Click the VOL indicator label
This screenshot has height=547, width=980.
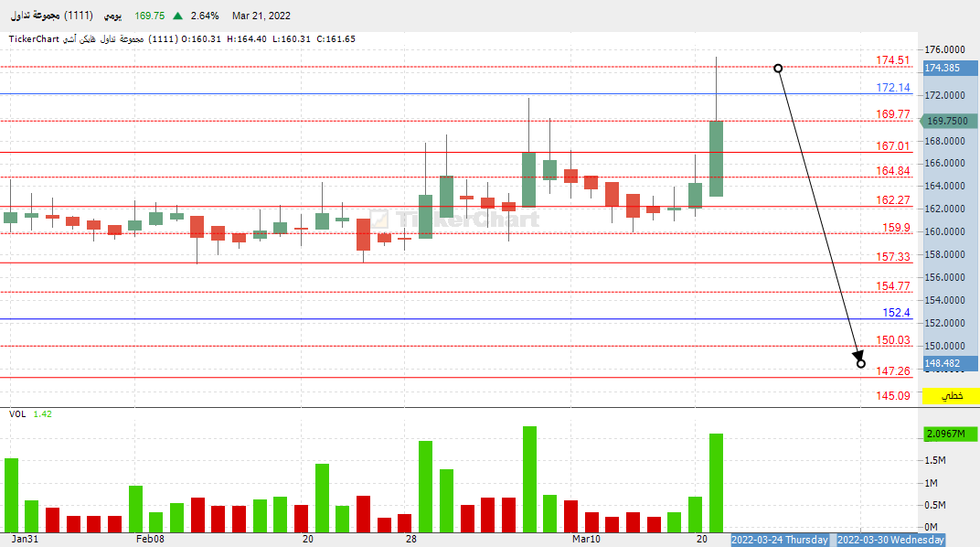click(x=17, y=414)
